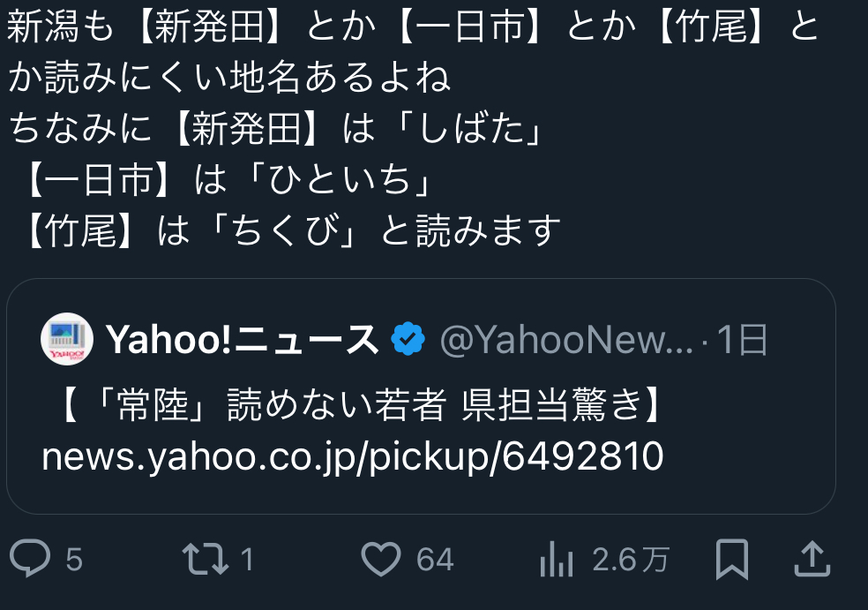Open the quoted tweet card
Image resolution: width=868 pixels, height=610 pixels.
tap(421, 396)
